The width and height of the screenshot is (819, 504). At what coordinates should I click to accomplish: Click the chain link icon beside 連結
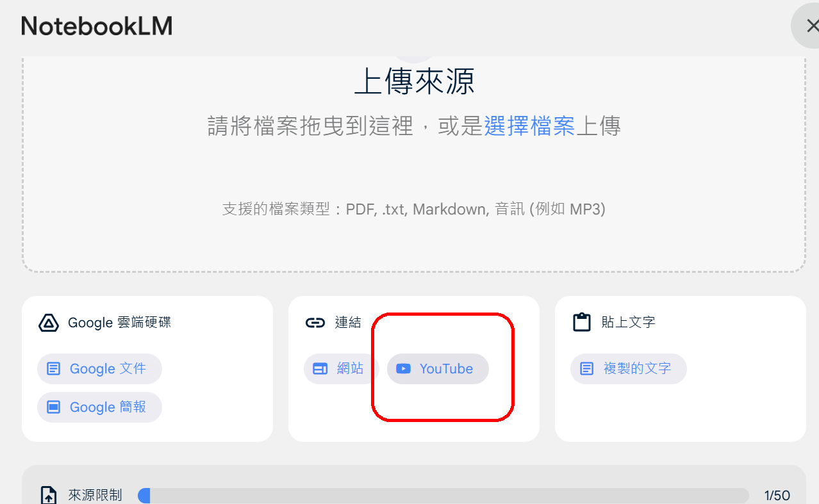[x=315, y=323]
